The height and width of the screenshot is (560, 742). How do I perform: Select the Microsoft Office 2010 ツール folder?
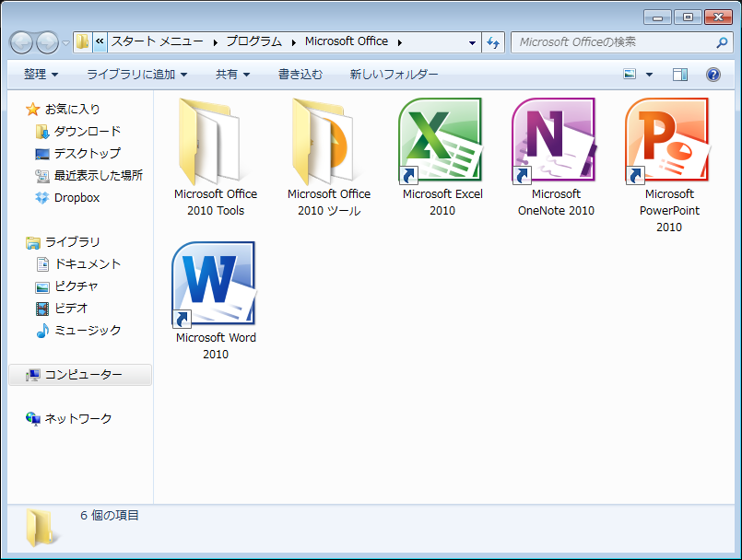324,141
